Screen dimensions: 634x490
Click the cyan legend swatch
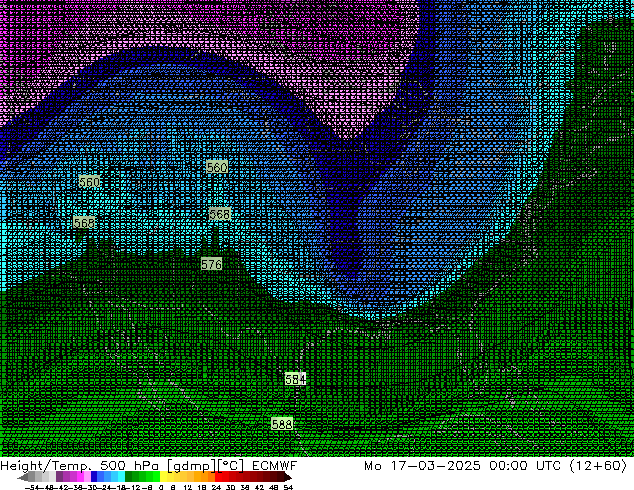[x=121, y=476]
